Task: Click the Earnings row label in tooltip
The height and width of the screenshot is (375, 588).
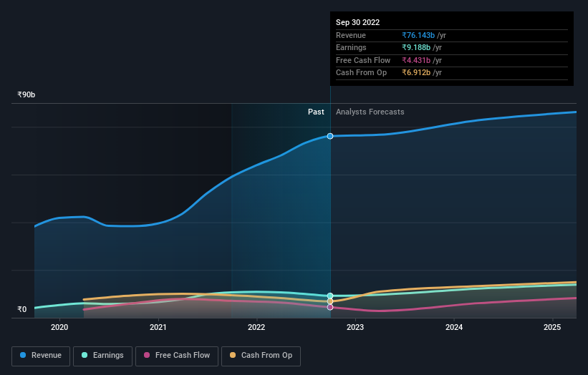Action: coord(351,47)
